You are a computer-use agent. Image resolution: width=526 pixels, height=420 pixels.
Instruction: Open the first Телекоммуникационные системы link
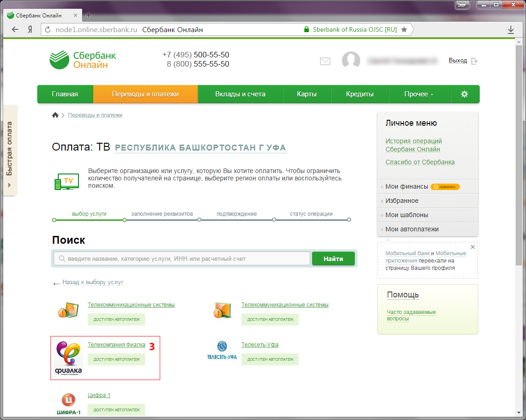(x=131, y=305)
